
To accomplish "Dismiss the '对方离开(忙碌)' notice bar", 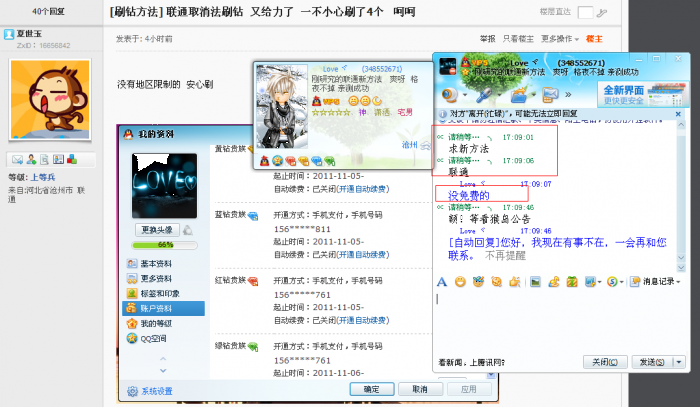I will (678, 114).
